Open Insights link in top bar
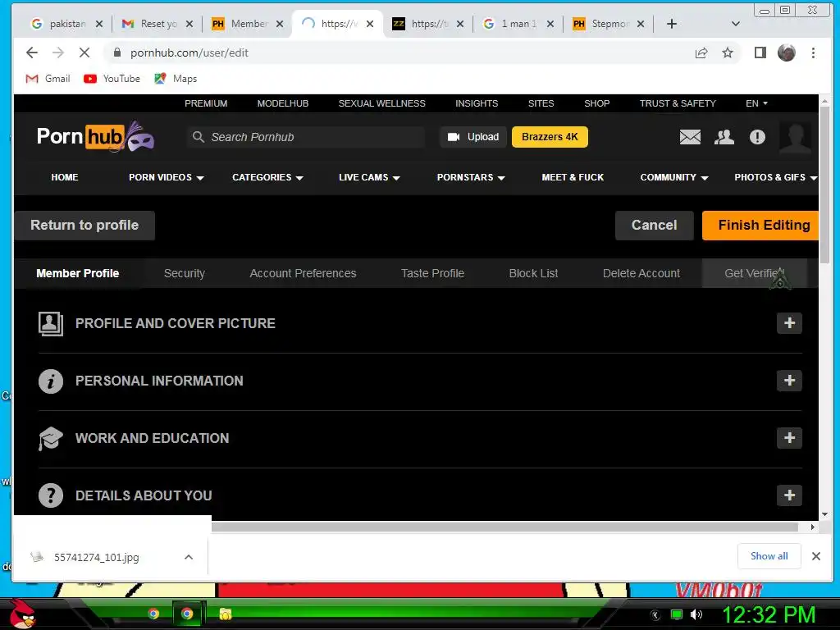The height and width of the screenshot is (630, 840). pyautogui.click(x=477, y=103)
